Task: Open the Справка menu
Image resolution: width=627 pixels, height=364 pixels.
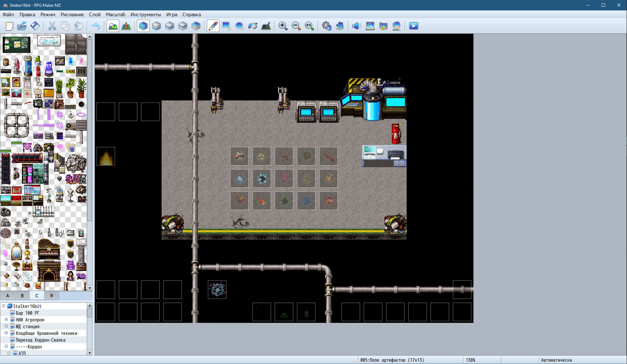Action: pyautogui.click(x=192, y=14)
